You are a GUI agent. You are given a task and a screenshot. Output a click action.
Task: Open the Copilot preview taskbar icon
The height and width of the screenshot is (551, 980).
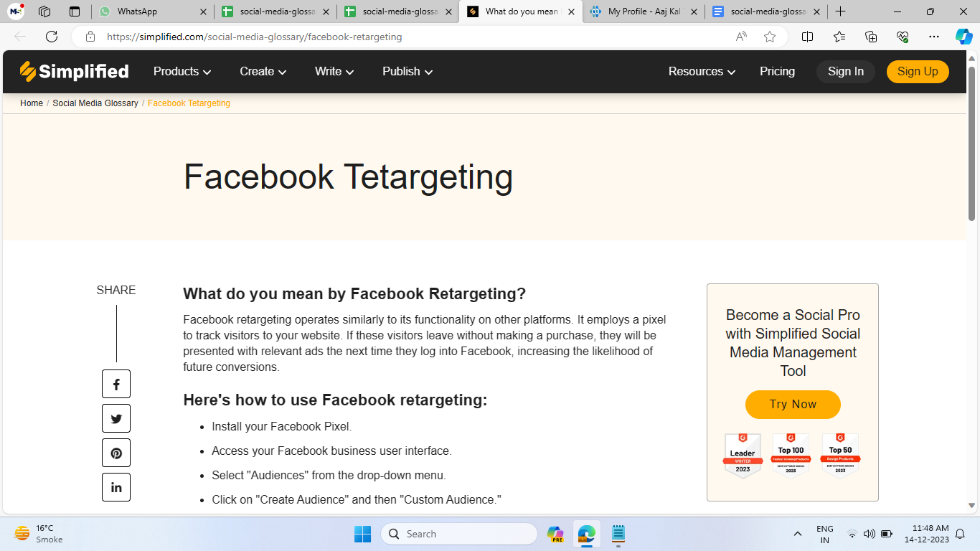click(x=555, y=534)
